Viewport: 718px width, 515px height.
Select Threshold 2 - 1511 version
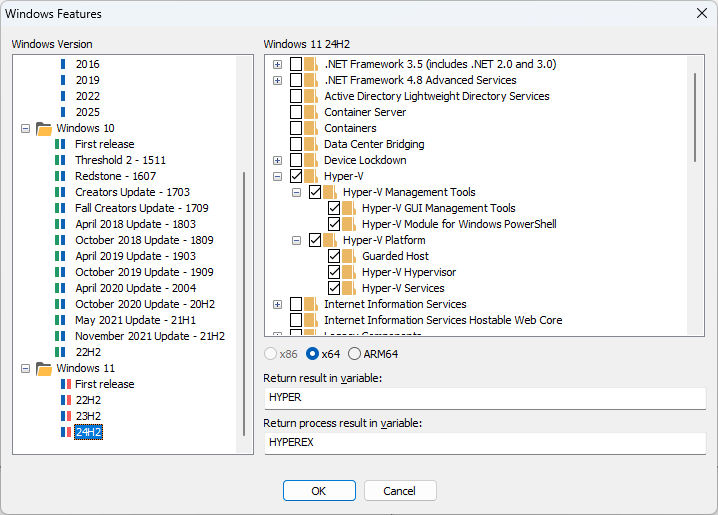(x=120, y=160)
